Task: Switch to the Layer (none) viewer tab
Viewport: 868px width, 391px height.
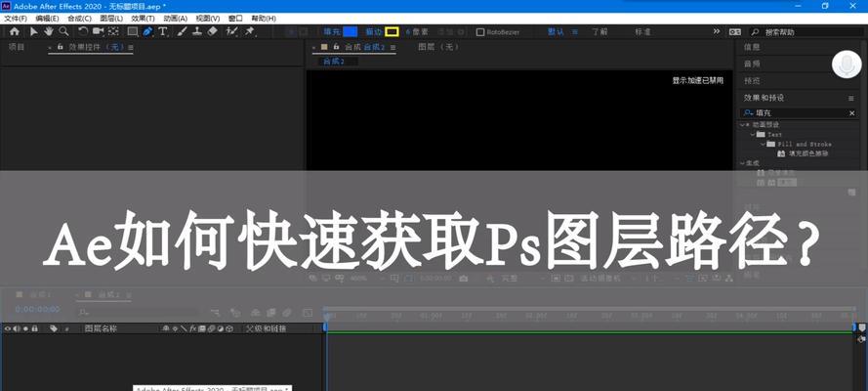Action: click(438, 47)
